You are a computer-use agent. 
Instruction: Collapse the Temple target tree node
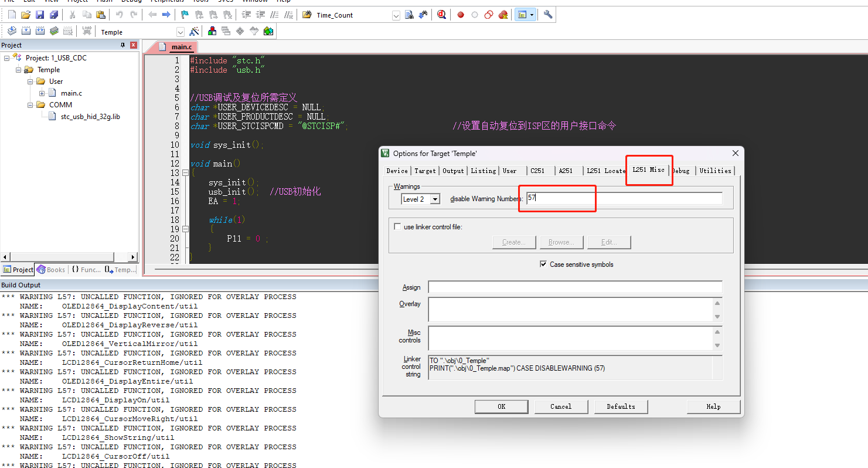point(19,70)
